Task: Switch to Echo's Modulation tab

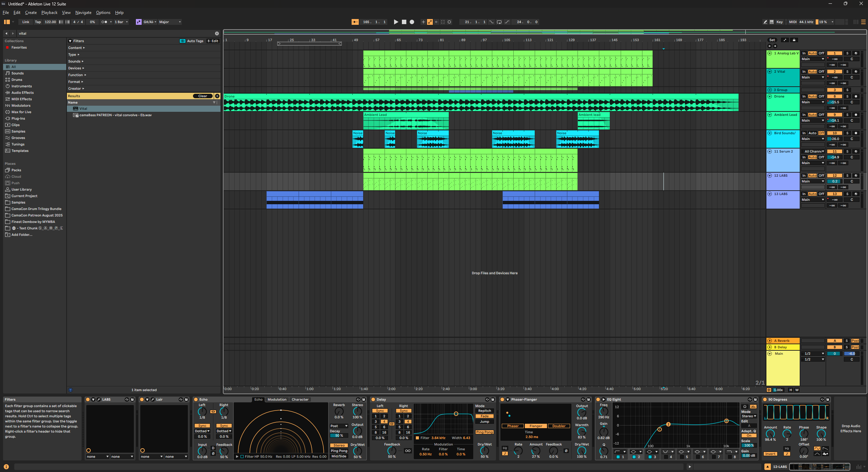Action: [277, 400]
